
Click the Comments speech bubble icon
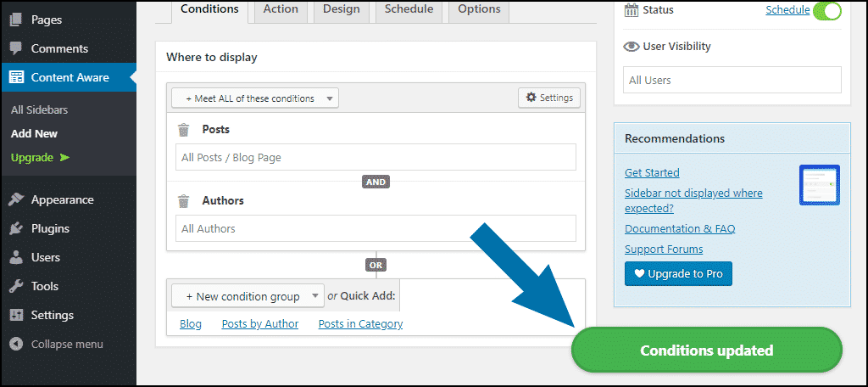pos(17,48)
